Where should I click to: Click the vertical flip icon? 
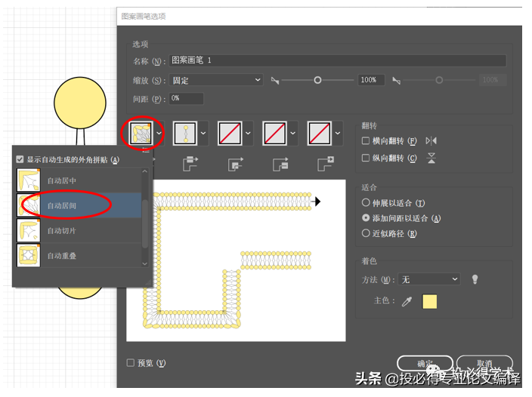(x=431, y=158)
